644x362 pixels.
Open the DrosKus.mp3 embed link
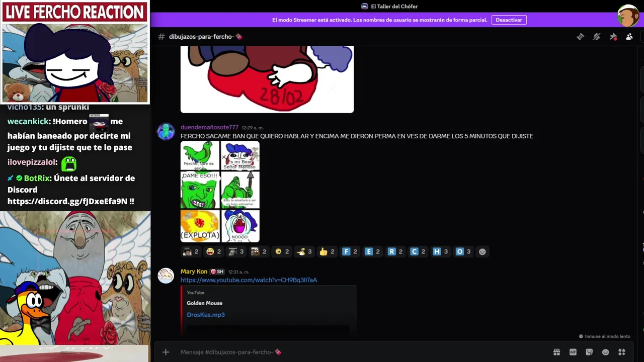[206, 315]
